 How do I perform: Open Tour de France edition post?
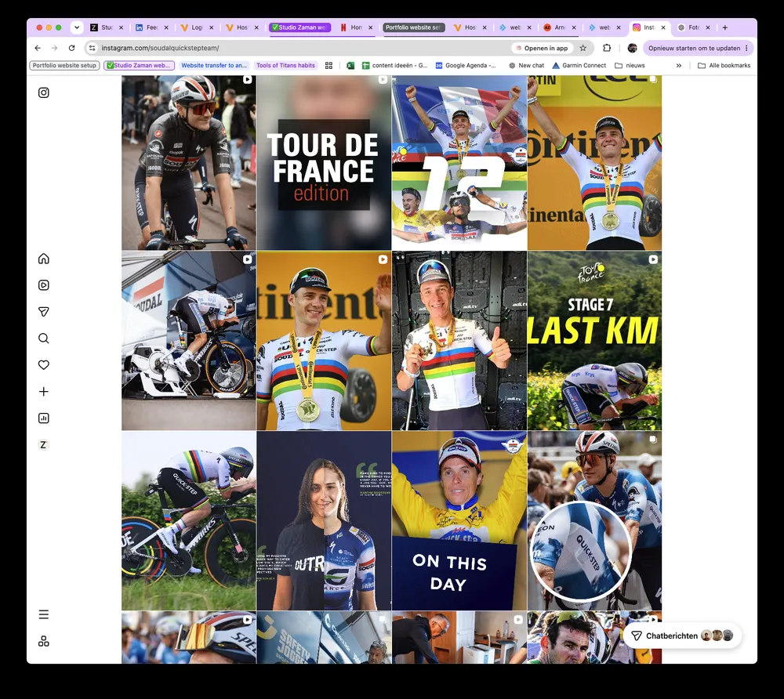click(324, 162)
